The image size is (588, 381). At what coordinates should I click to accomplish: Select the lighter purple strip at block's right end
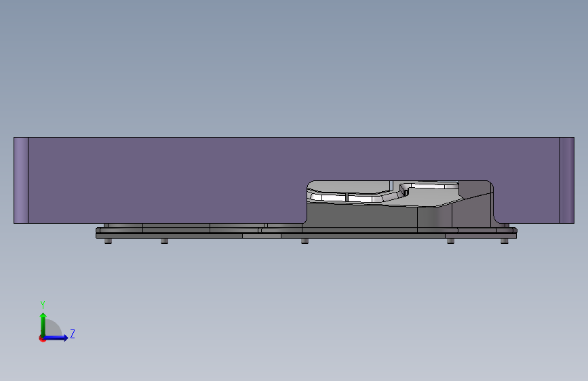pos(566,180)
